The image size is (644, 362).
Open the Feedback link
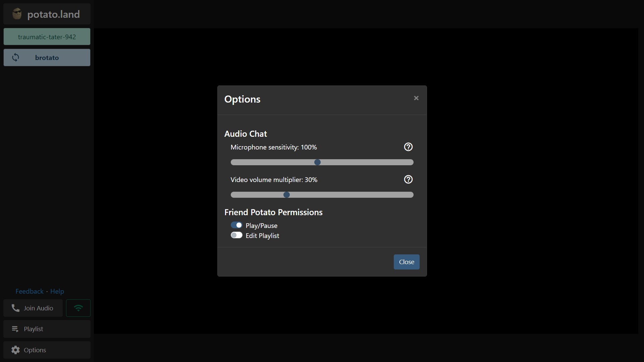[30, 291]
